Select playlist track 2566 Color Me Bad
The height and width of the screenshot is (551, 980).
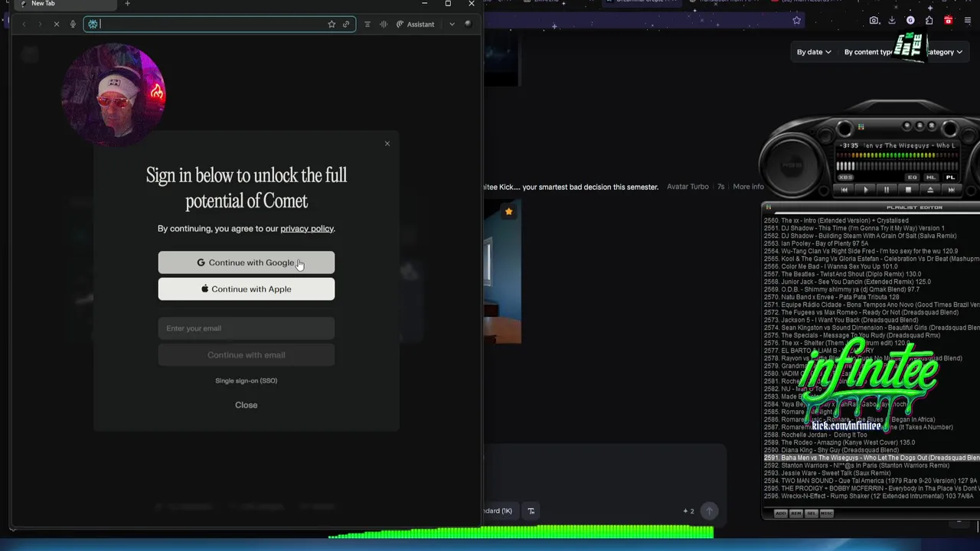pyautogui.click(x=831, y=266)
